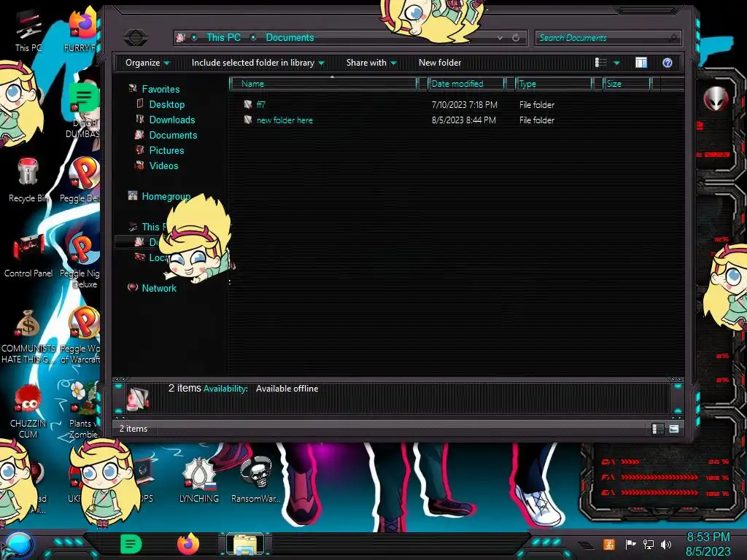
Task: Click the Start orb on the taskbar
Action: [18, 545]
